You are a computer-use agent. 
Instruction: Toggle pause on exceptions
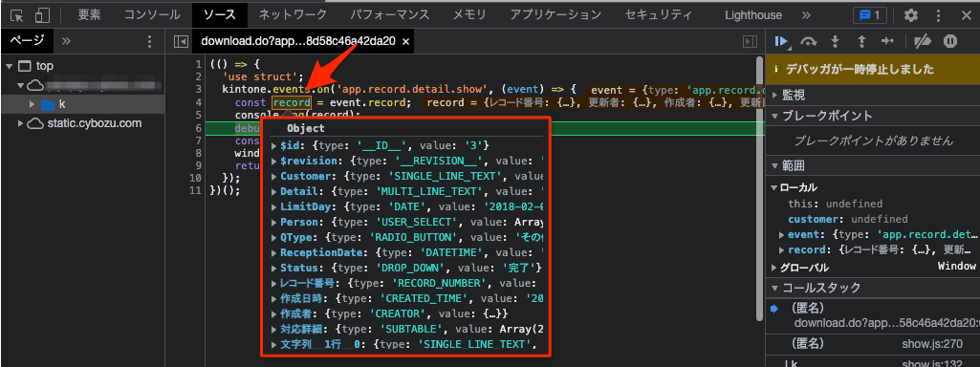950,41
